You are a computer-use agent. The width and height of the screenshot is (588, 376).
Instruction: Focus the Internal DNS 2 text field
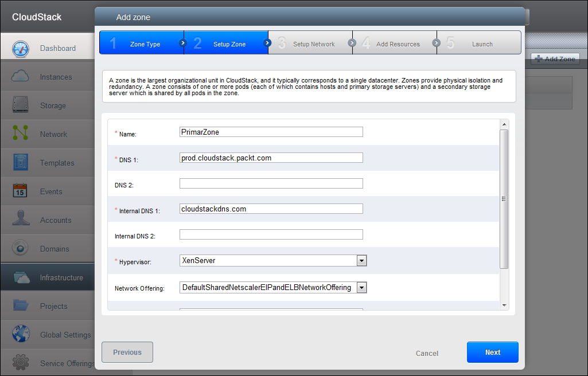coord(271,234)
